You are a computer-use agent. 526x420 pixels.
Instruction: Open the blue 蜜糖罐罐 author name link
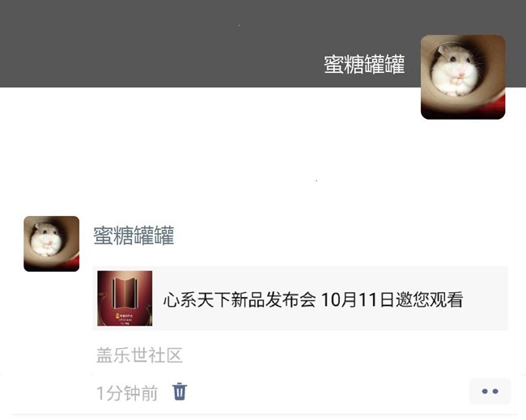[134, 235]
